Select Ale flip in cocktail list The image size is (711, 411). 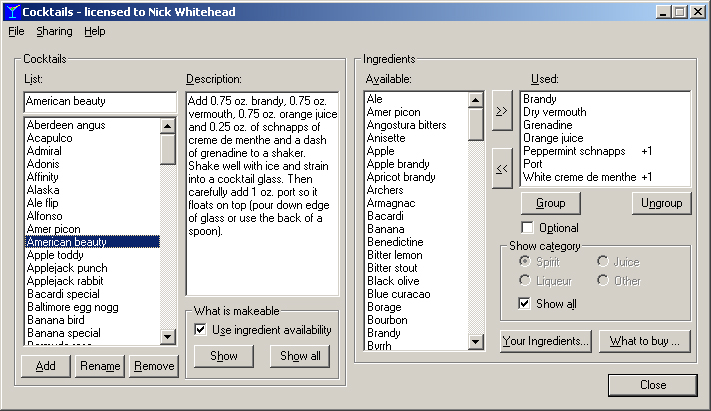pyautogui.click(x=92, y=203)
